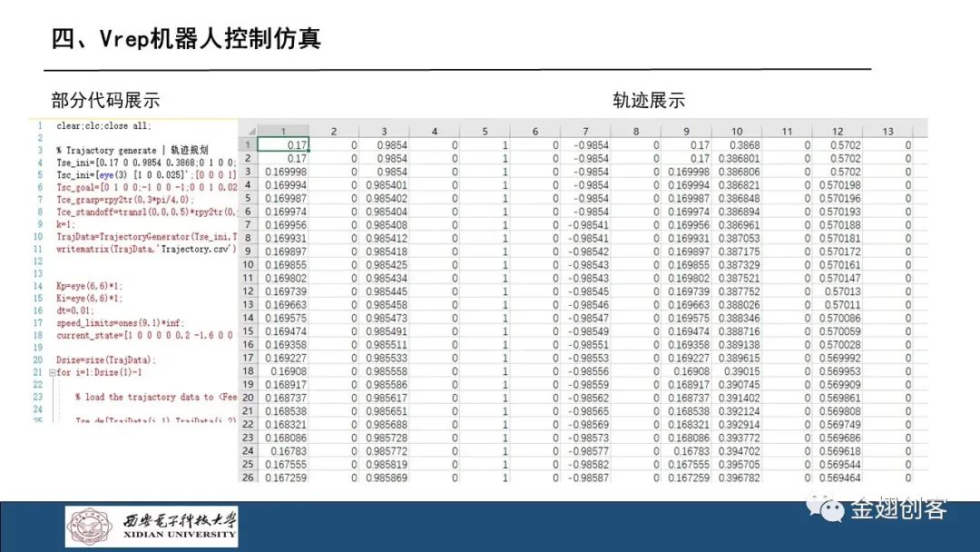
Task: Collapse the for loop fold marker
Action: 51,373
